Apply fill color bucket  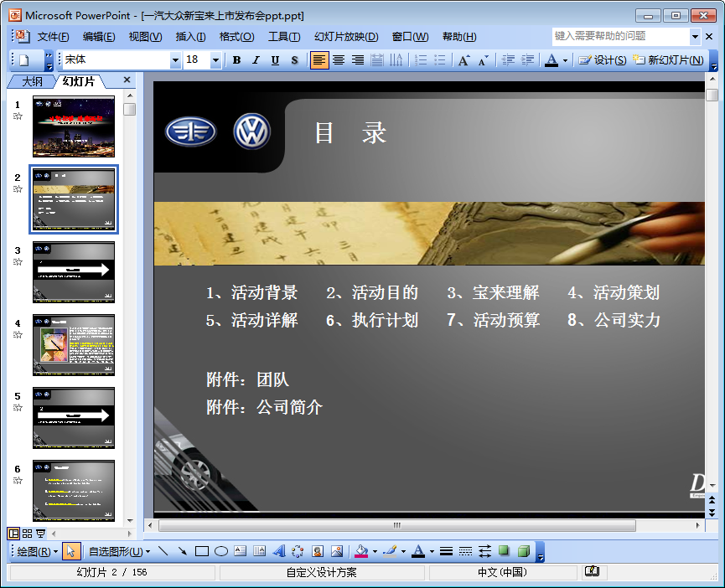[361, 551]
